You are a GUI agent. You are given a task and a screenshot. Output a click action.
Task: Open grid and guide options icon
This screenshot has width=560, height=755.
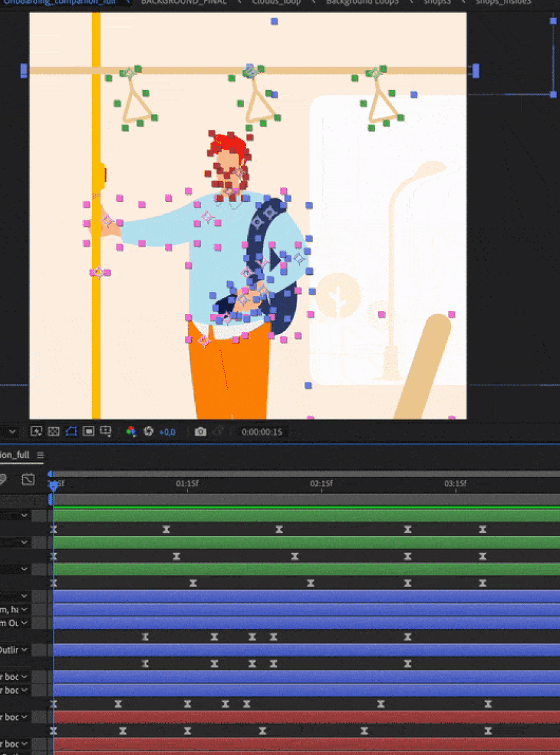106,432
